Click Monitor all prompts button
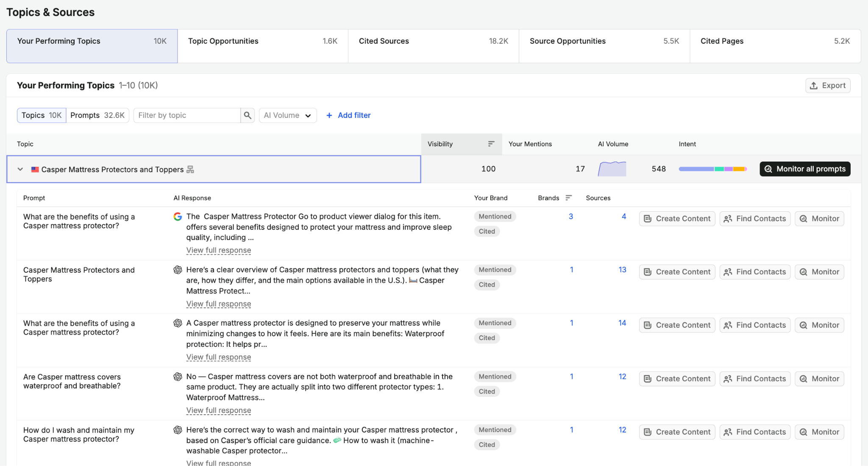The width and height of the screenshot is (868, 466). [x=805, y=169]
